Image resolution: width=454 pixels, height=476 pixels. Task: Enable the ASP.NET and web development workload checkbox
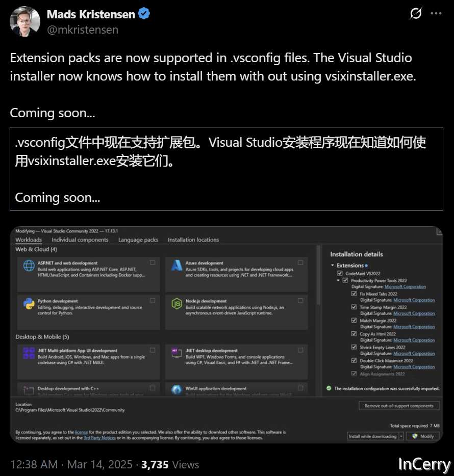click(153, 262)
